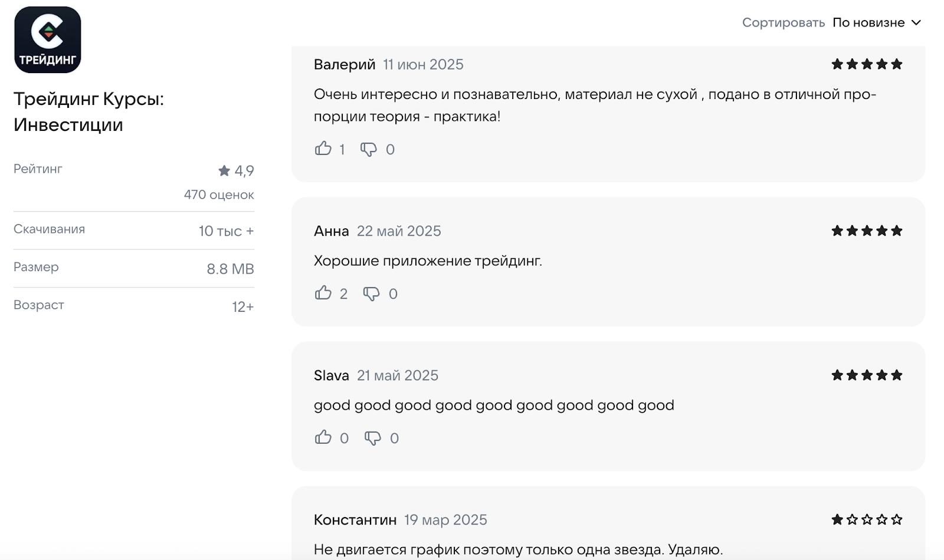Screen dimensions: 944x560
Task: Click the five stars on Анна's review
Action: coord(867,230)
